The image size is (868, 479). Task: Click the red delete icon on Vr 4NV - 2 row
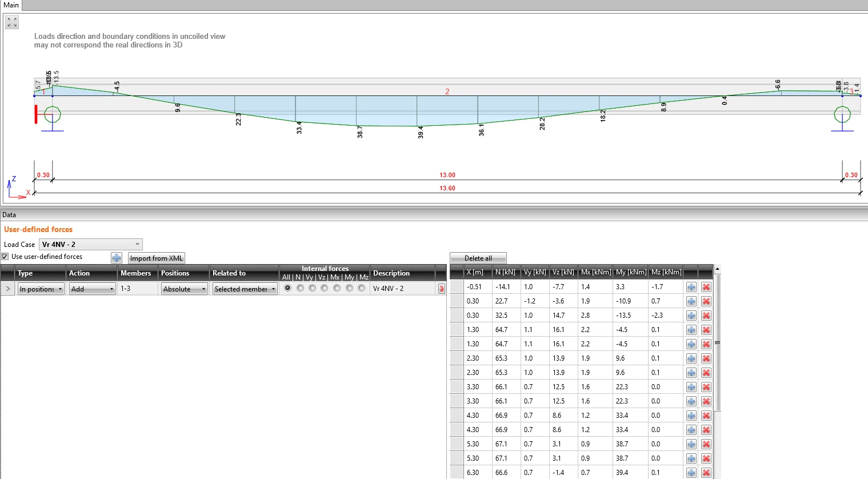coord(441,289)
